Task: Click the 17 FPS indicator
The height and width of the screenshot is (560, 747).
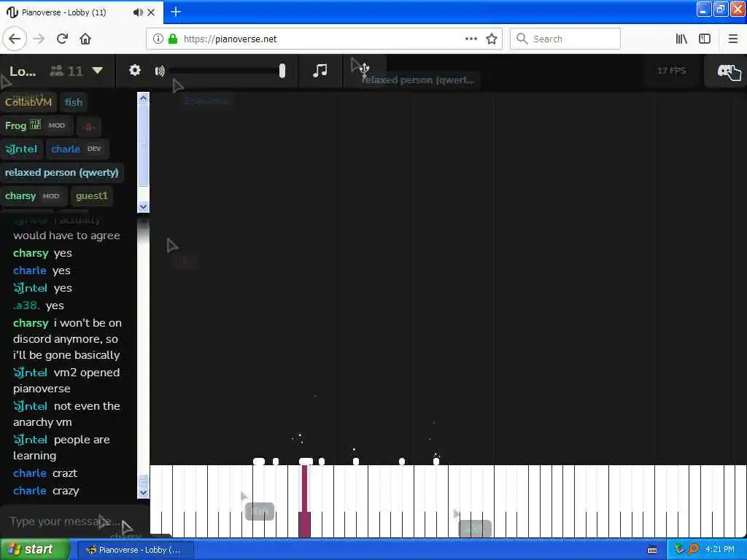Action: coord(671,71)
